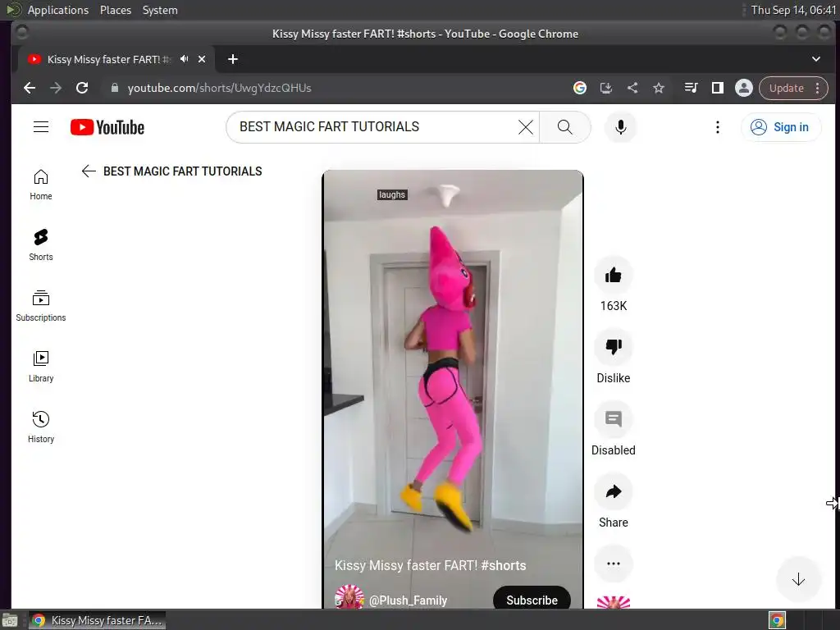Click the show desktop icon in taskbar
The width and height of the screenshot is (840, 630).
pyautogui.click(x=9, y=620)
